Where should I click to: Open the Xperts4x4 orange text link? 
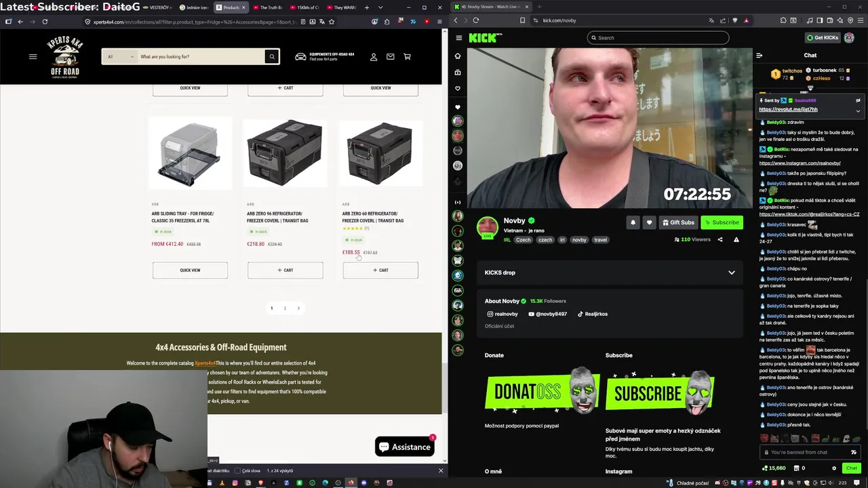205,363
